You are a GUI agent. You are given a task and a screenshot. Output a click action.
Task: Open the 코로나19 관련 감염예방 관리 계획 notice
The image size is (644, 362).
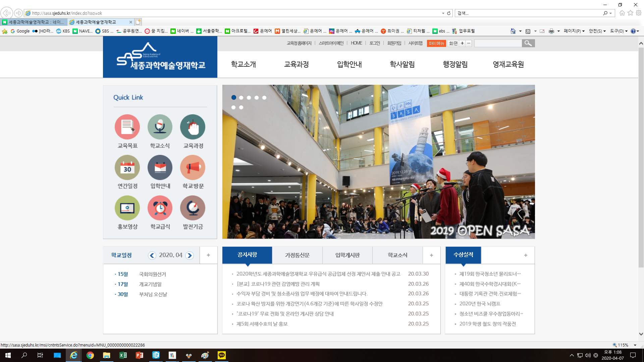pos(278,284)
